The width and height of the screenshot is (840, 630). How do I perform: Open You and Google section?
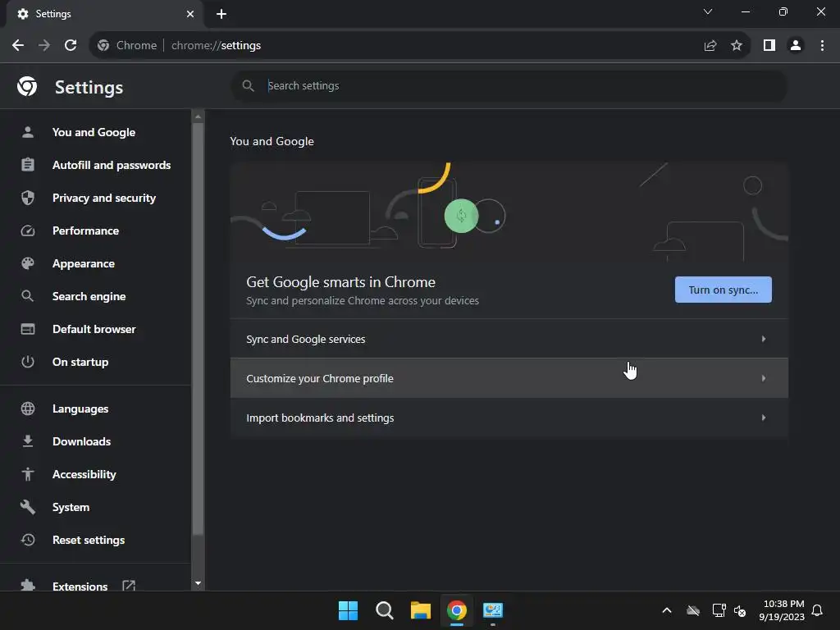pos(95,132)
